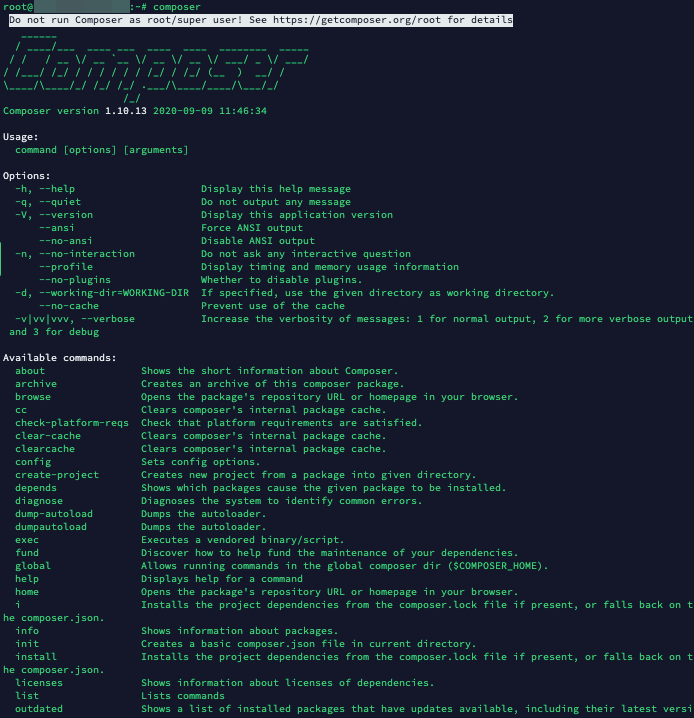Click the "dump-autoload" command name
The height and width of the screenshot is (718, 694).
point(54,514)
